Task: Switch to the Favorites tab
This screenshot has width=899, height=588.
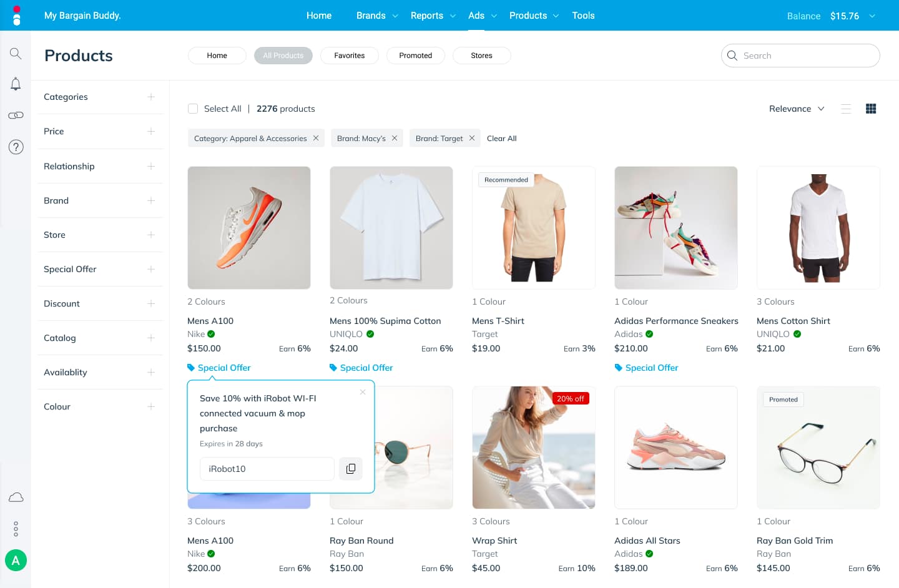Action: click(350, 56)
